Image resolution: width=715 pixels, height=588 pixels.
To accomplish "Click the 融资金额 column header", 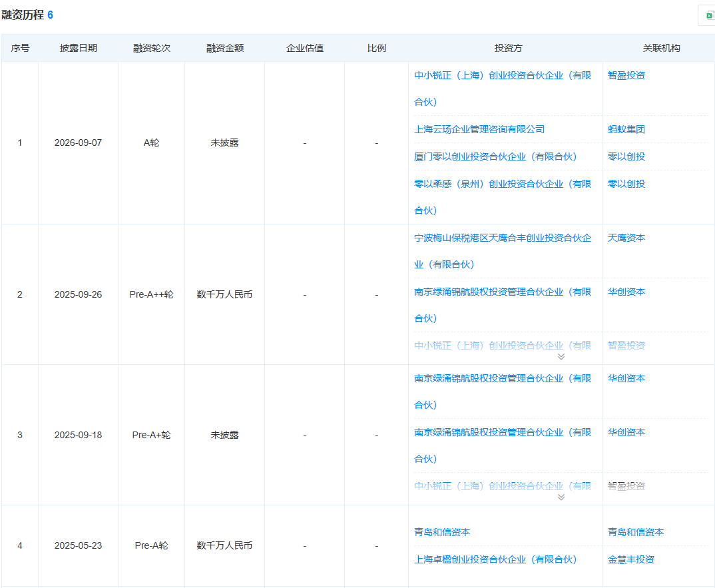I will 225,49.
